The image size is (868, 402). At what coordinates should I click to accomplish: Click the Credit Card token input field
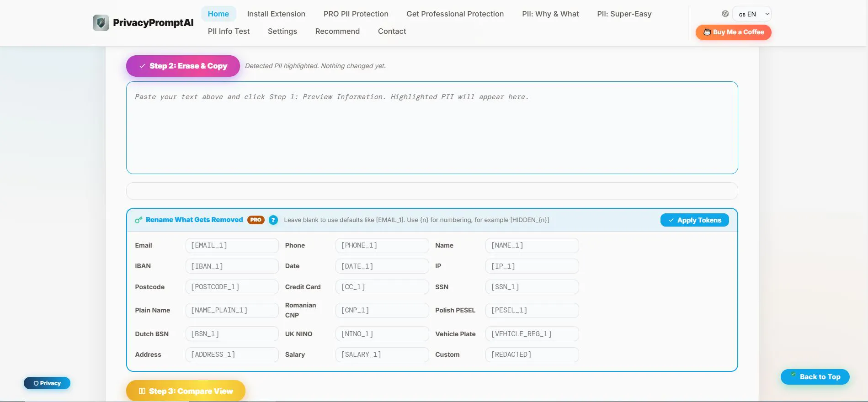point(382,287)
